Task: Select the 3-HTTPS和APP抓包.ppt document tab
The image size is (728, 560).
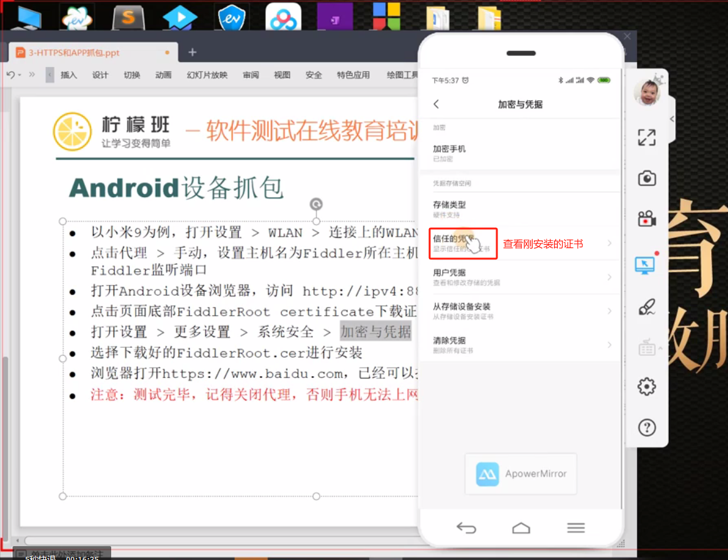Action: 93,53
